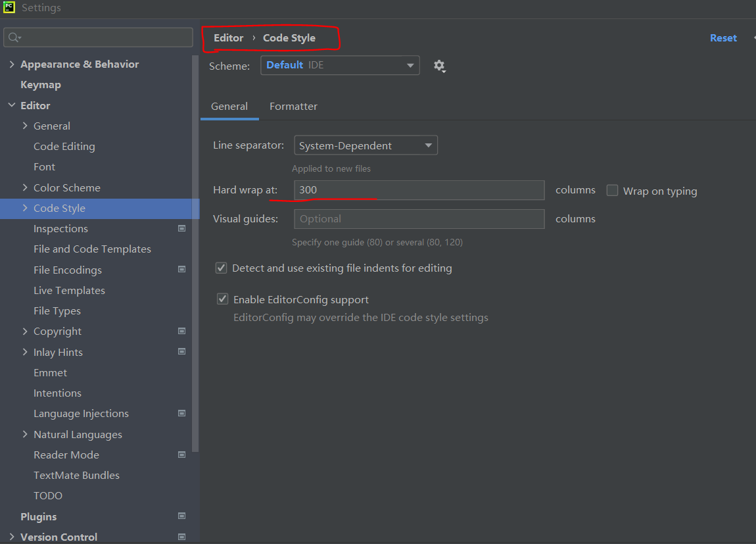Click project-level icon beside Version Control
This screenshot has height=544, width=756.
[181, 536]
